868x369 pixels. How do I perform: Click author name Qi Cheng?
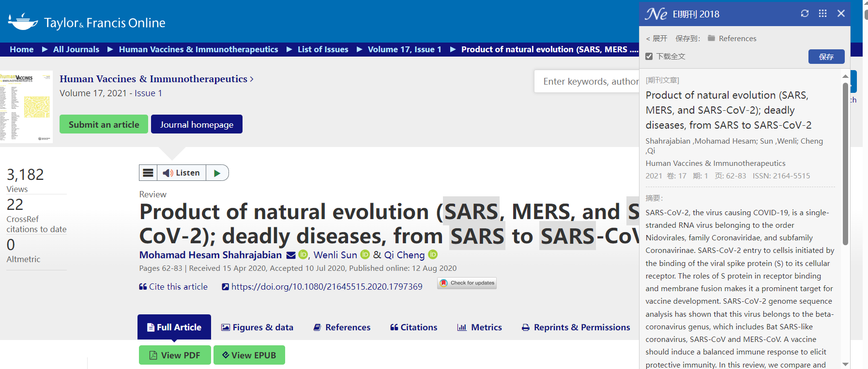coord(404,255)
